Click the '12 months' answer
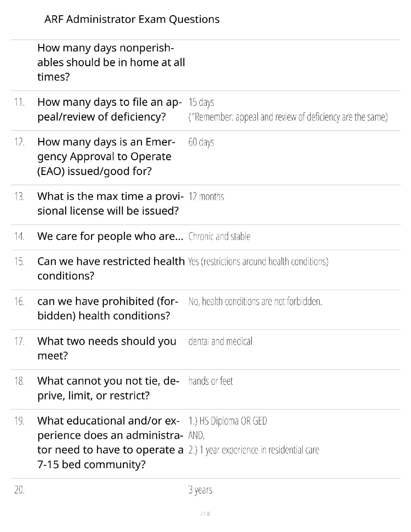Image resolution: width=411 pixels, height=532 pixels. click(206, 196)
